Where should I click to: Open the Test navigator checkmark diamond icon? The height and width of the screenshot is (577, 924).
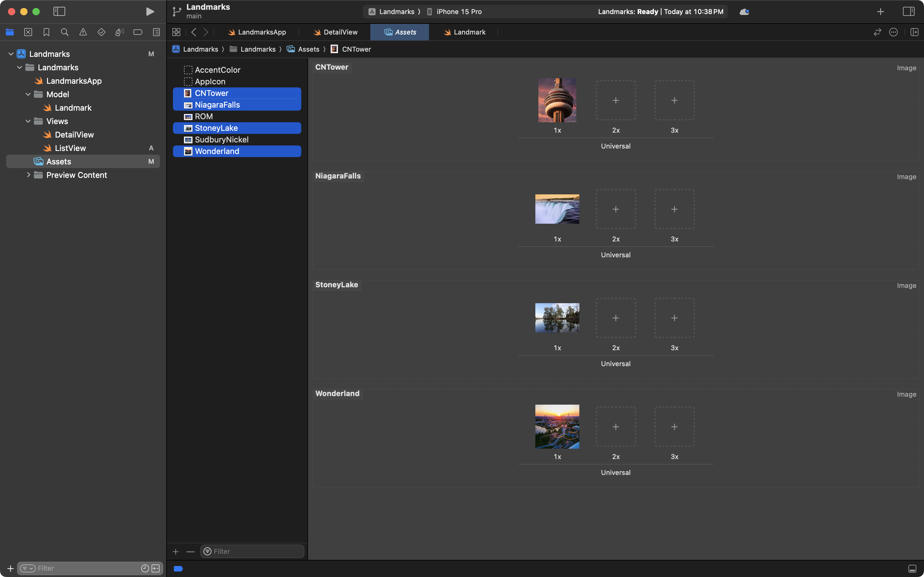pos(101,32)
